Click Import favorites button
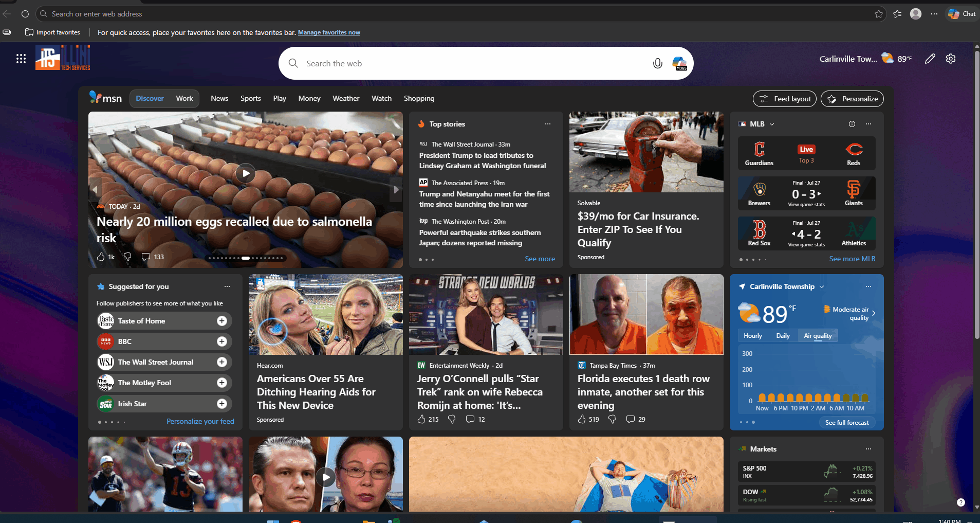980x523 pixels. [52, 32]
